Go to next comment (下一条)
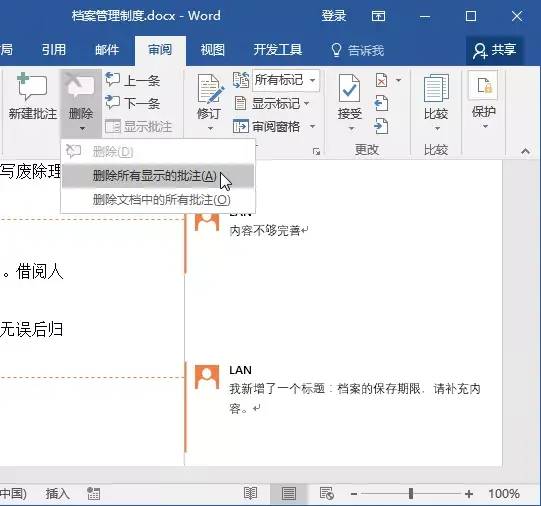This screenshot has height=506, width=541. 132,103
